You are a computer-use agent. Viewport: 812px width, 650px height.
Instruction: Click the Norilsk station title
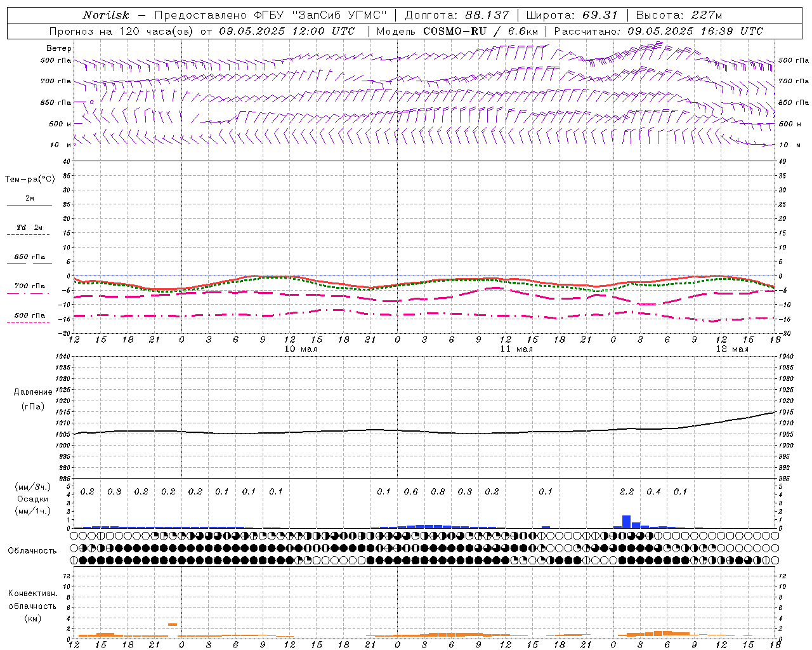click(x=106, y=15)
